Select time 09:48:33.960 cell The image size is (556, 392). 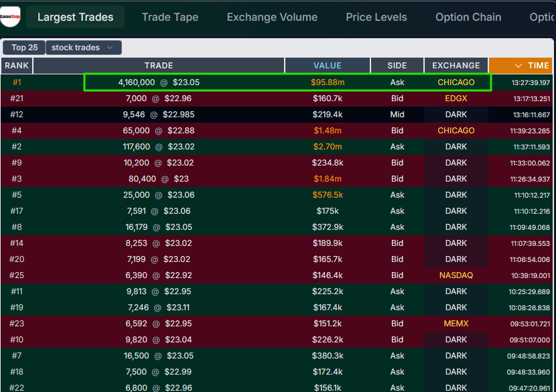(x=529, y=372)
